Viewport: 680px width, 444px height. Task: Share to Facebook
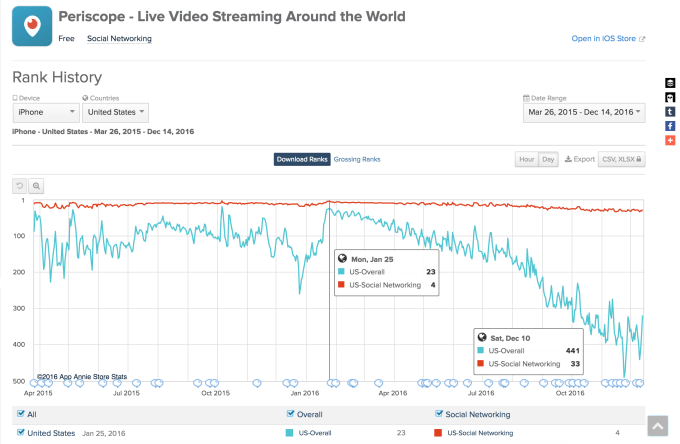tap(670, 126)
